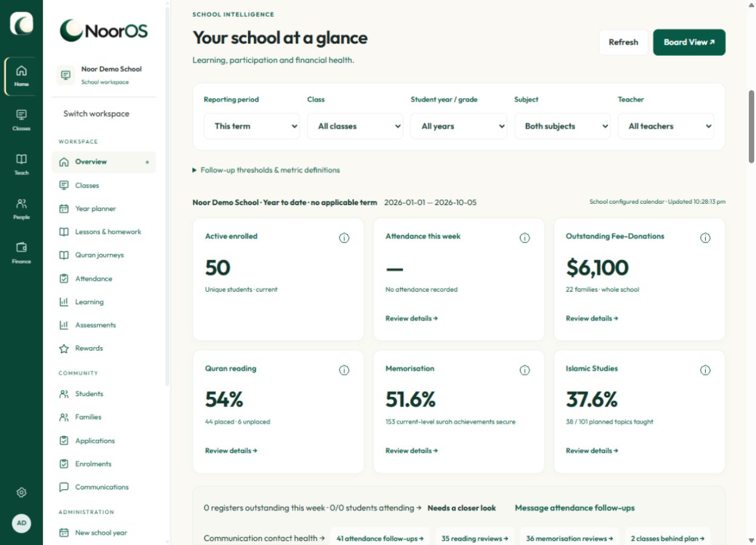756x545 pixels.
Task: Open Communication contact health link
Action: click(x=264, y=538)
